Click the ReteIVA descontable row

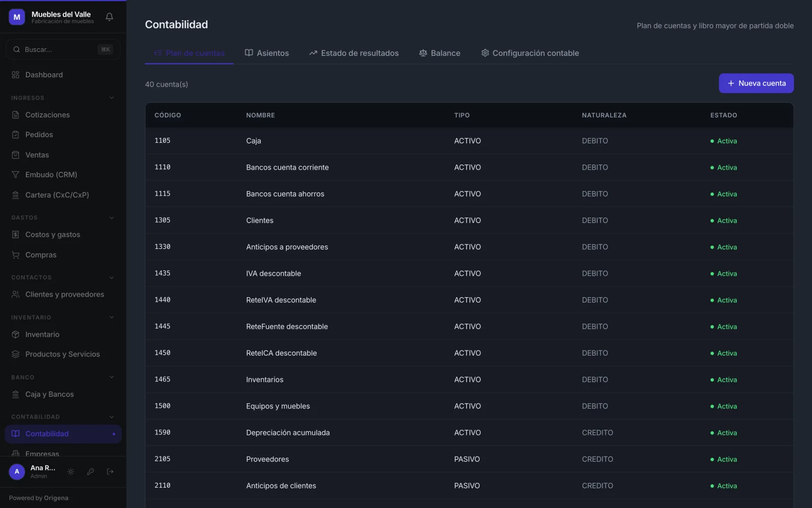coord(469,300)
